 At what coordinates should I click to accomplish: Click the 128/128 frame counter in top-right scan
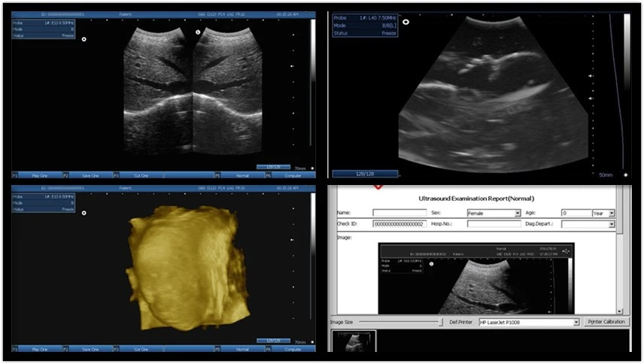pos(364,174)
